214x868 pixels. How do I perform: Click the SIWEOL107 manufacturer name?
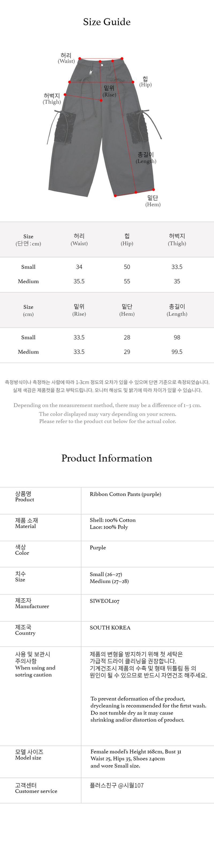[x=105, y=601]
